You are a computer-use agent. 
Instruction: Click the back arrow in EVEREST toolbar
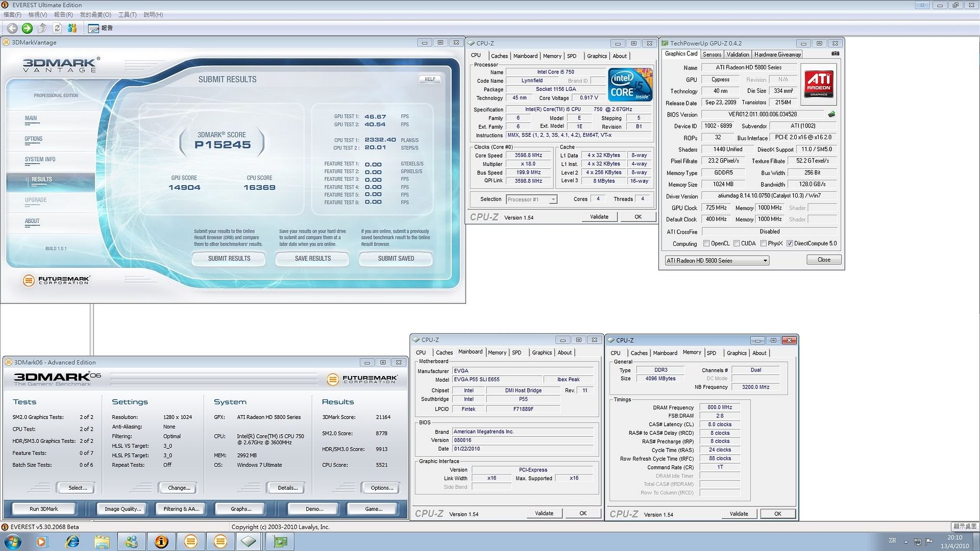[12, 29]
